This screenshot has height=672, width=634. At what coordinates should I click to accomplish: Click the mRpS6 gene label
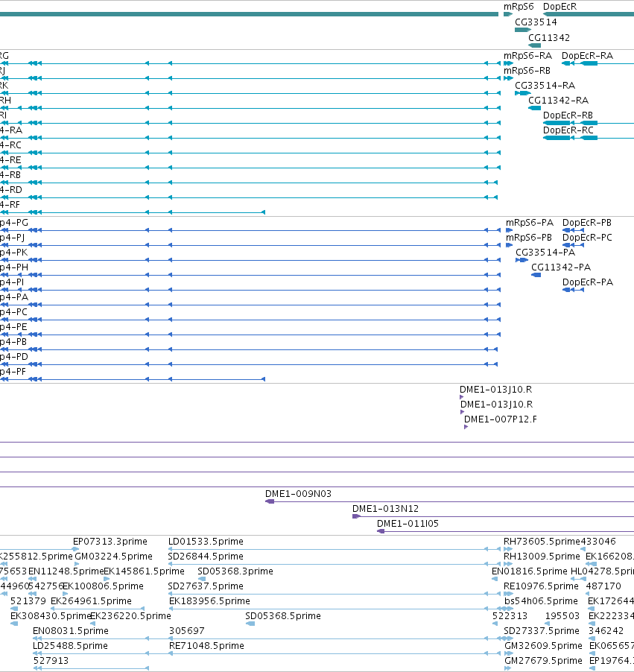click(x=519, y=7)
